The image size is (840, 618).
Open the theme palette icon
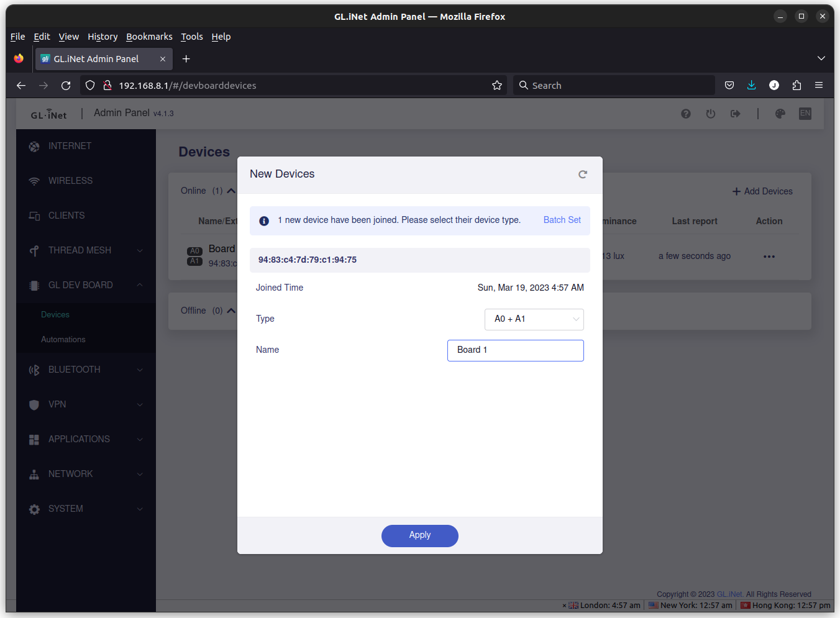780,114
